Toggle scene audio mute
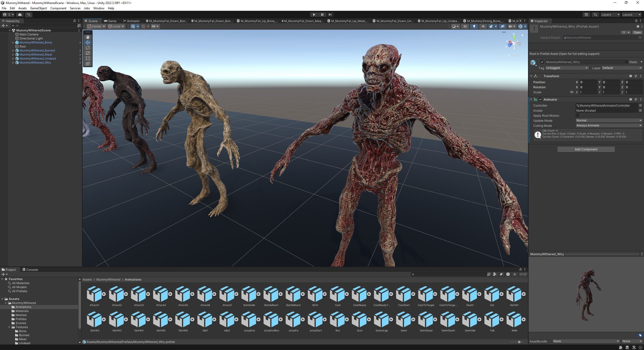This screenshot has width=644, height=350. point(483,26)
